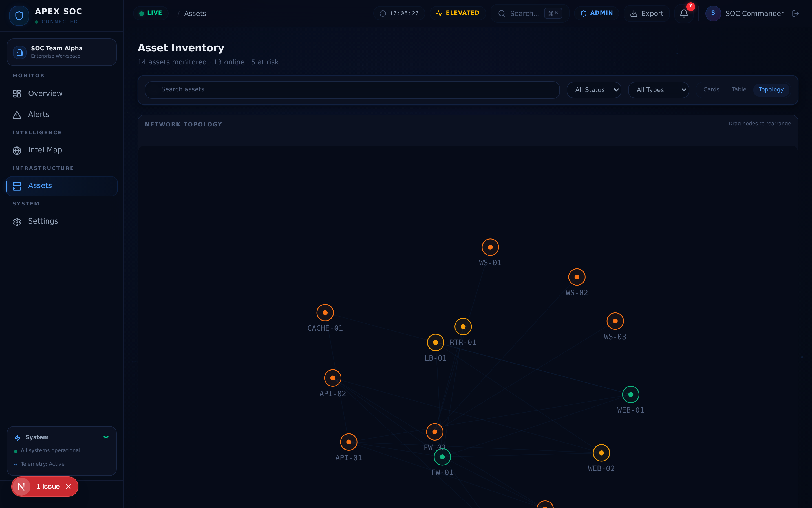Image resolution: width=812 pixels, height=508 pixels.
Task: Click the Settings gear icon
Action: click(17, 222)
